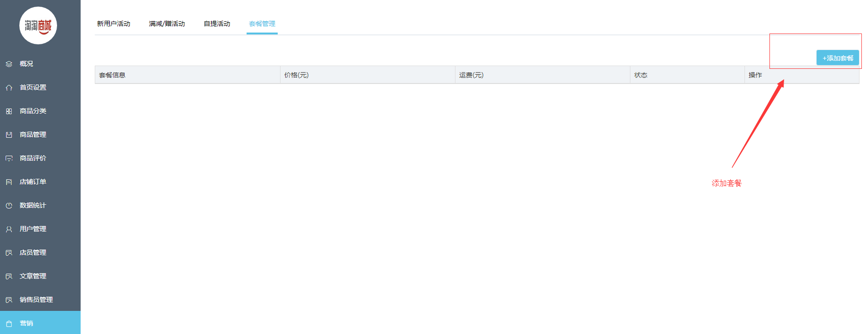
Task: Click the 店员管理 staff icon
Action: point(9,252)
